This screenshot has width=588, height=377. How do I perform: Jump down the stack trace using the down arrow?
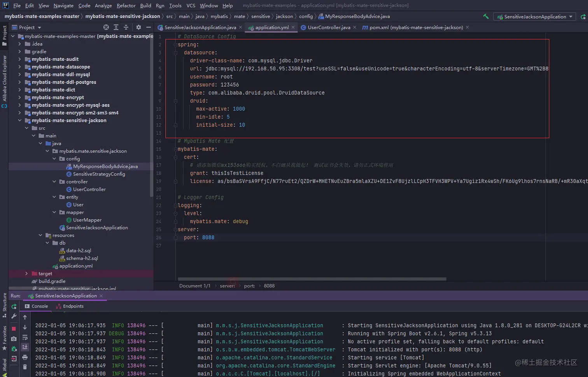click(x=25, y=327)
